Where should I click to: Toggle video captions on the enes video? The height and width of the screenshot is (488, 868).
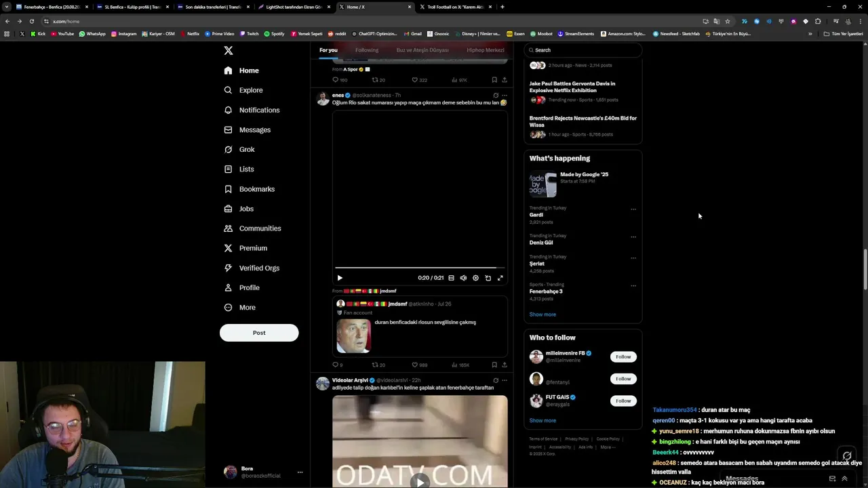coord(451,278)
